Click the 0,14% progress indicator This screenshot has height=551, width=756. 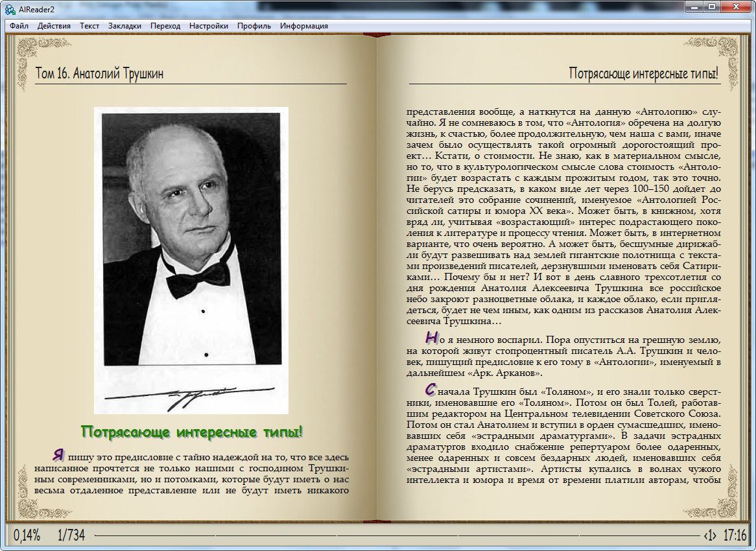(27, 535)
